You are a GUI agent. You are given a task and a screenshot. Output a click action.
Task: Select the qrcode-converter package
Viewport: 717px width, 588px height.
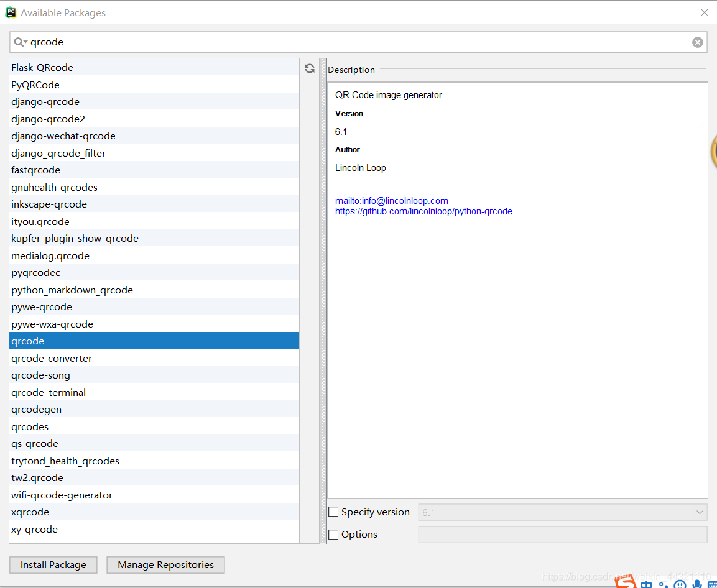(x=154, y=358)
